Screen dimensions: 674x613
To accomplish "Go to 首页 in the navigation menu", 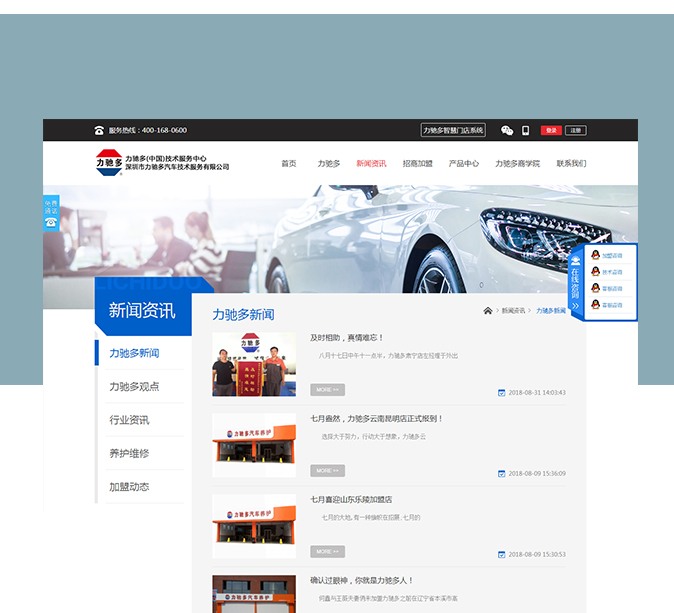I will point(289,163).
